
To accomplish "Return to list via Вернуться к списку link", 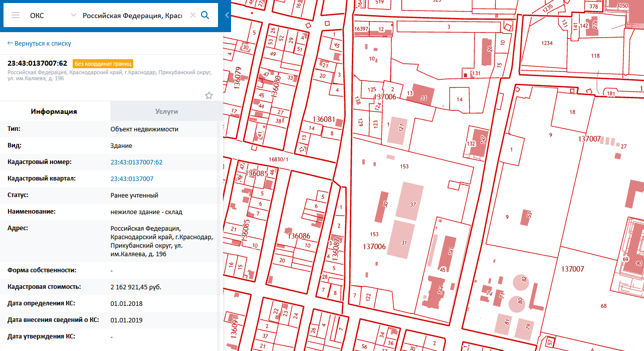I will coord(39,44).
